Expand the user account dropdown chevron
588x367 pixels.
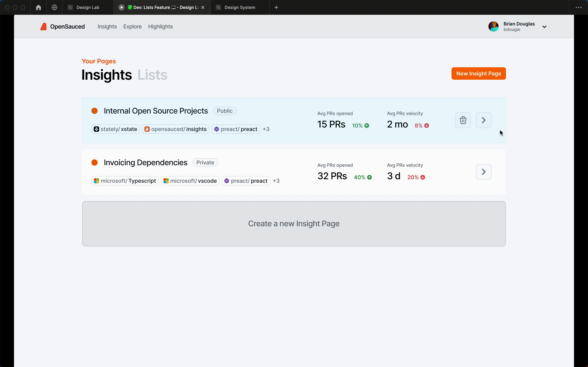click(545, 26)
